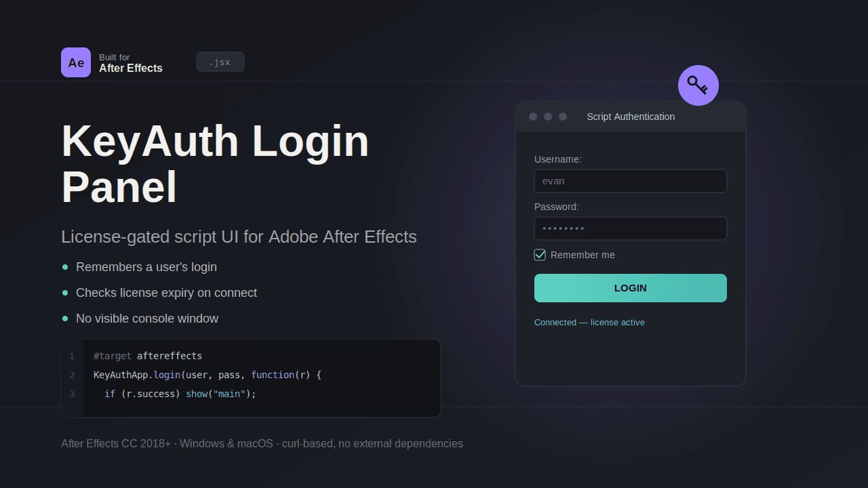
Task: Click the 'KeyAuth Login Panel' heading
Action: [x=216, y=164]
